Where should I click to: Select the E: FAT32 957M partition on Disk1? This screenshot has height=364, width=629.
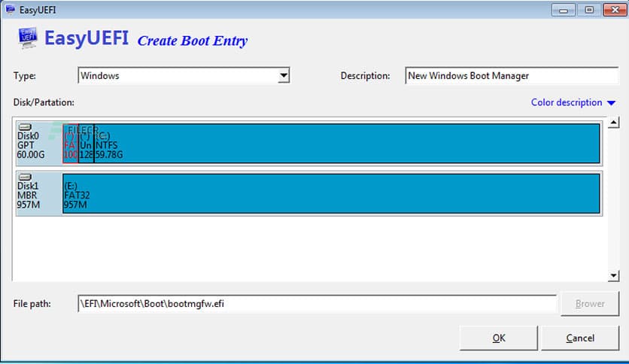click(331, 193)
